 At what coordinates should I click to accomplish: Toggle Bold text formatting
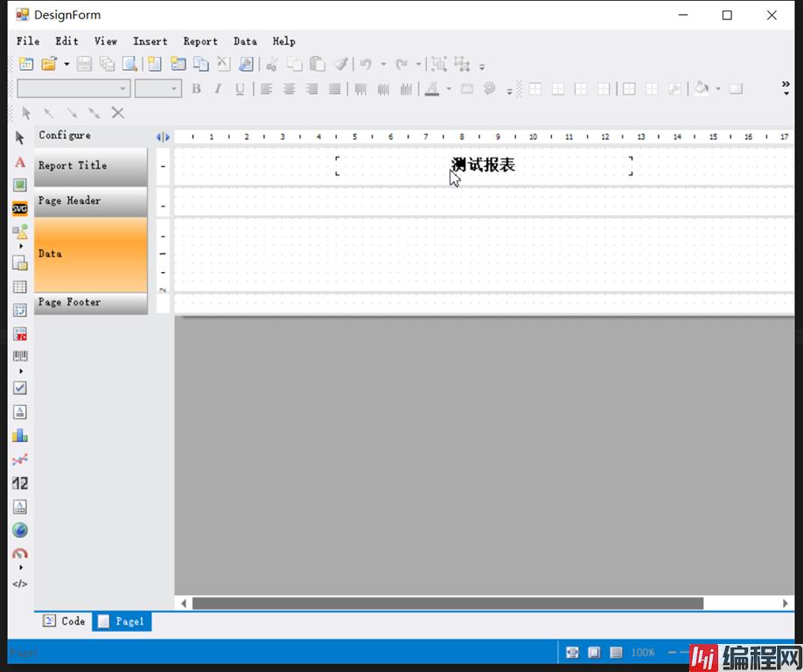click(196, 88)
